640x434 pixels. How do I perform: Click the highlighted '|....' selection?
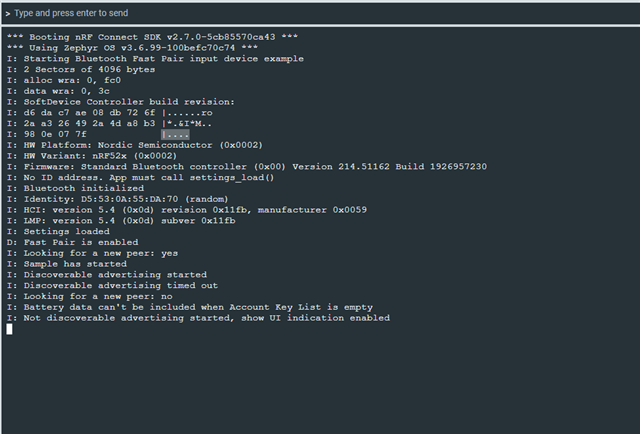tap(175, 134)
